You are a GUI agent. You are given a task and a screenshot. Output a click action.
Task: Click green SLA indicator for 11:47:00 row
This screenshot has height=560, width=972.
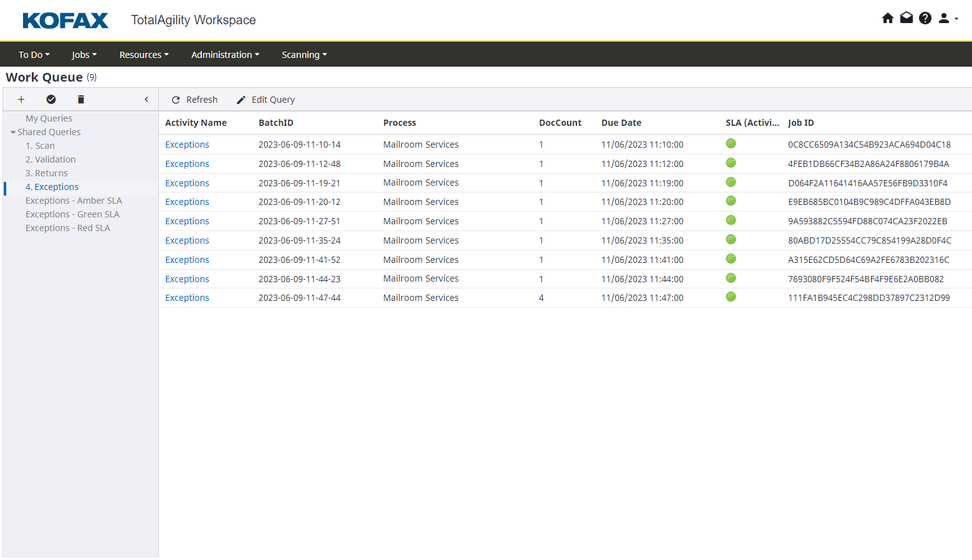pos(731,297)
